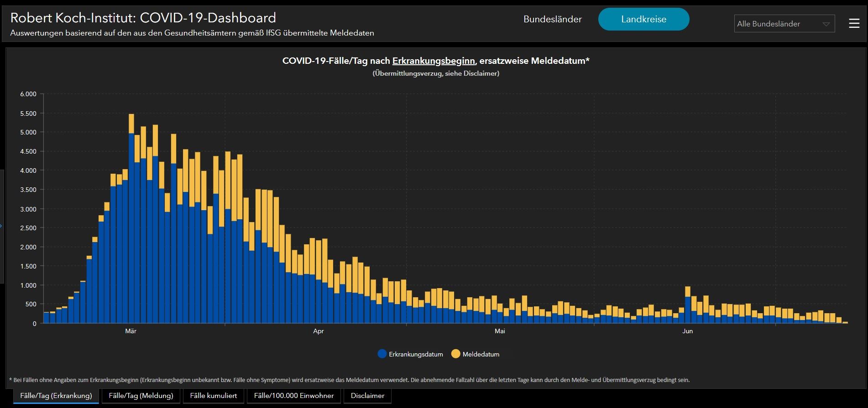
Task: Click the Apr label on the x-axis
Action: point(318,331)
